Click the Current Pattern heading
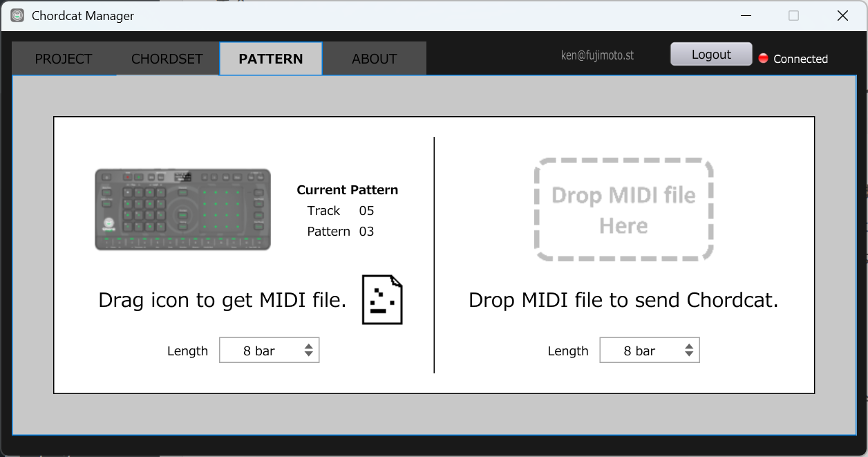The width and height of the screenshot is (868, 457). (x=347, y=190)
